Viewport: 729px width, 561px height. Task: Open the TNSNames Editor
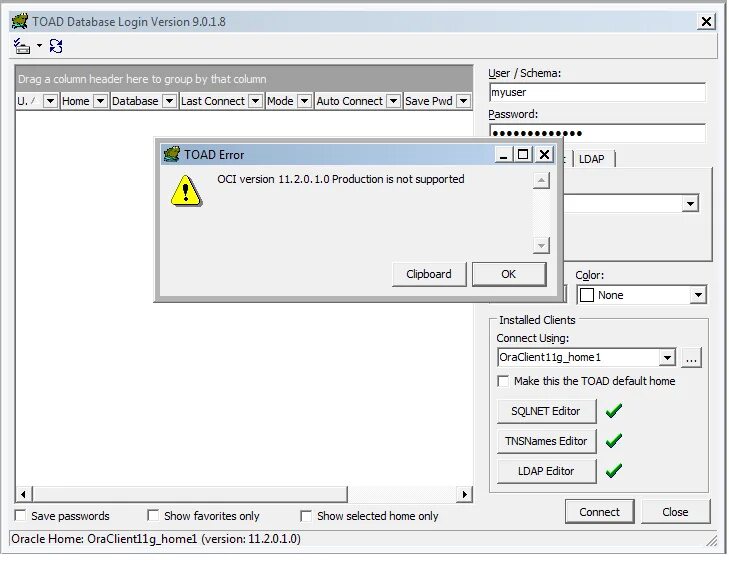click(546, 441)
